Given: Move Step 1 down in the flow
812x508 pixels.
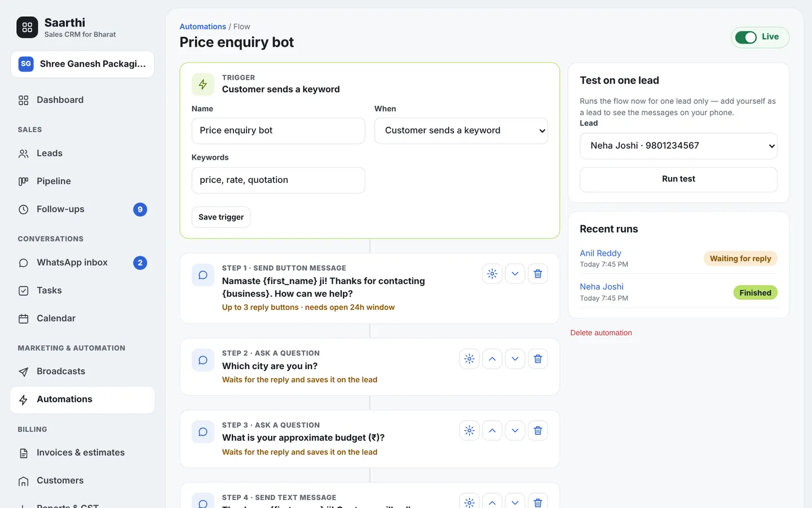Looking at the screenshot, I should [x=515, y=274].
